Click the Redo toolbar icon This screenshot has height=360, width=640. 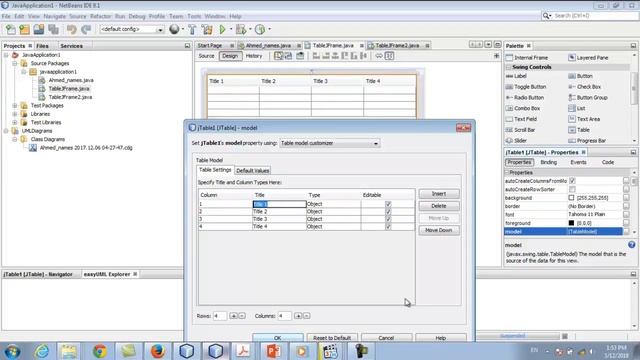click(86, 29)
